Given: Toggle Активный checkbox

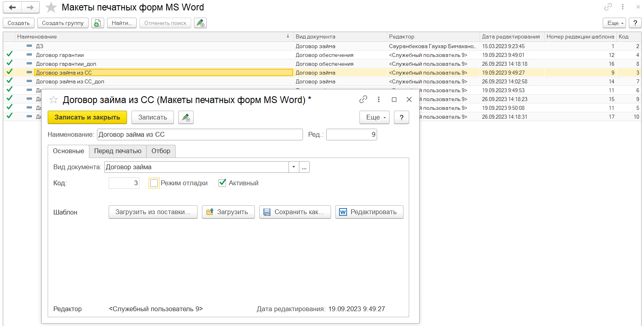Looking at the screenshot, I should pos(222,183).
